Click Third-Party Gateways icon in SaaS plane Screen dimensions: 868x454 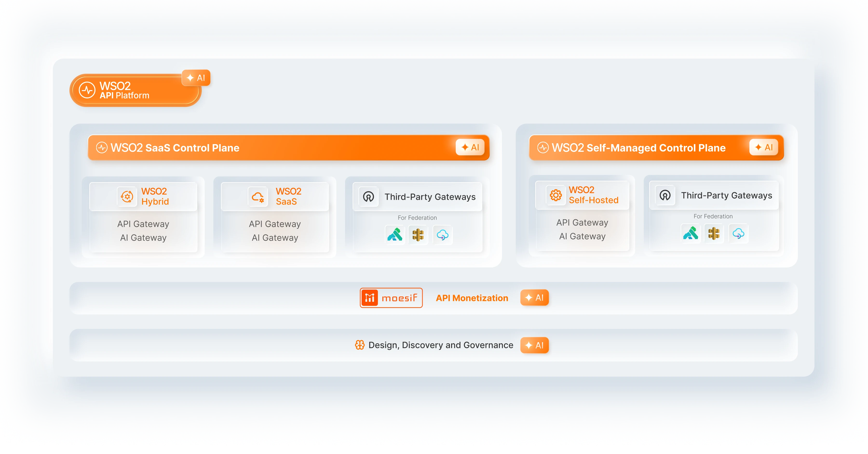369,197
